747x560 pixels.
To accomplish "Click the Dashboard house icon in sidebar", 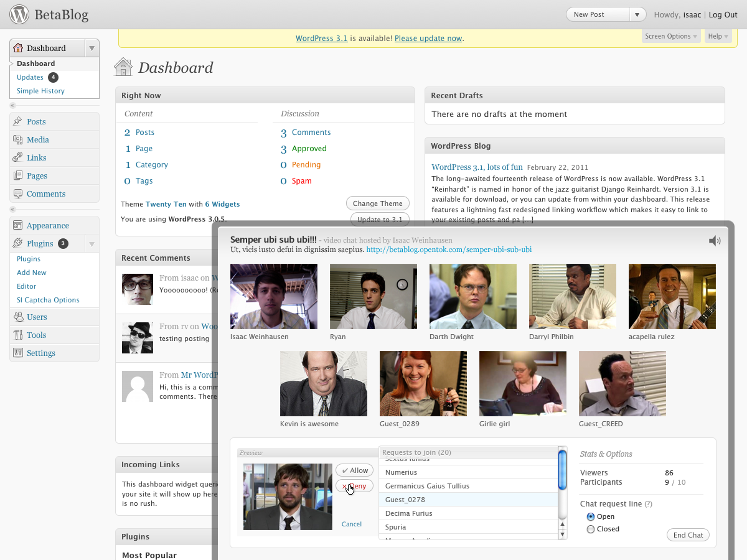I will pos(18,48).
